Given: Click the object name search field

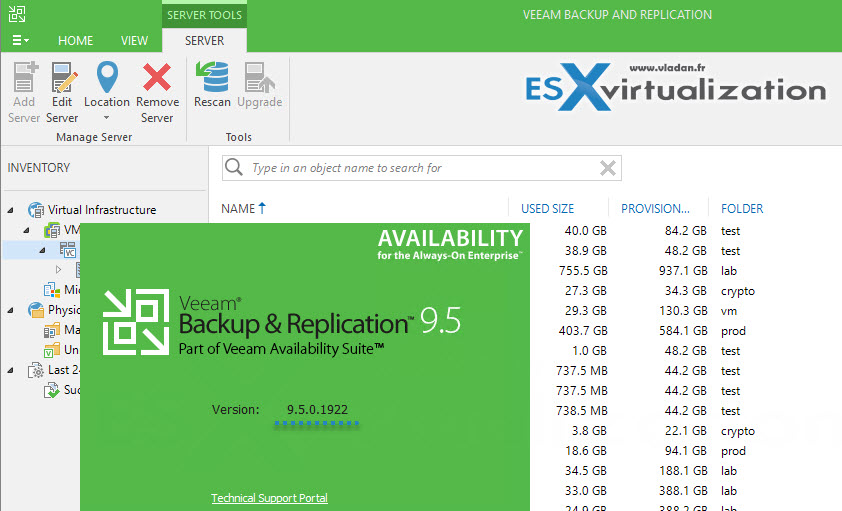Looking at the screenshot, I should pos(422,168).
